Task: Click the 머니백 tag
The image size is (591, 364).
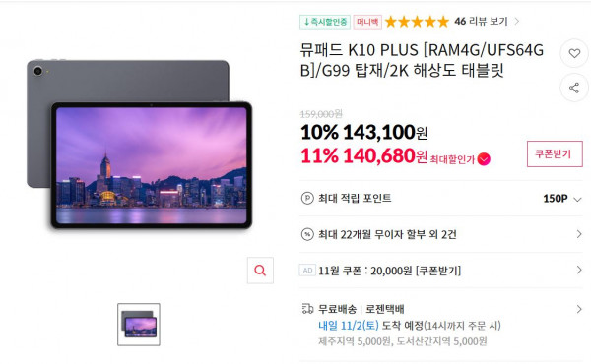Action: [367, 22]
